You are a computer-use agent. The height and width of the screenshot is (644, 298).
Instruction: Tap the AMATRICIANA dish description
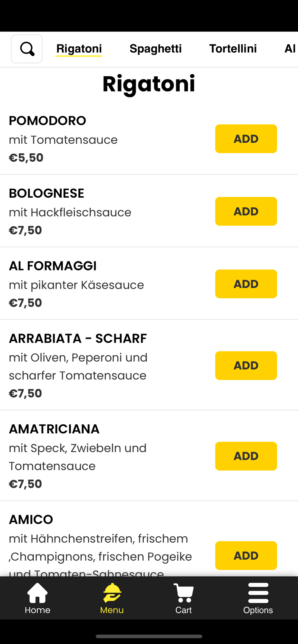(77, 457)
